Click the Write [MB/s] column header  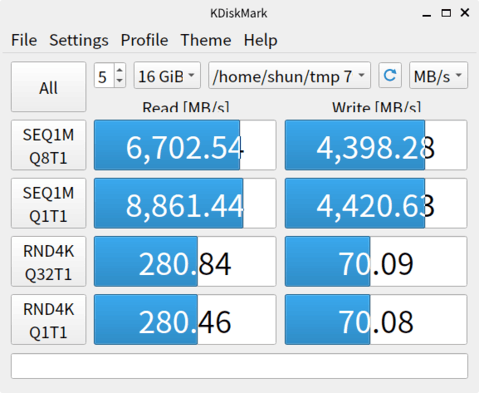point(376,107)
